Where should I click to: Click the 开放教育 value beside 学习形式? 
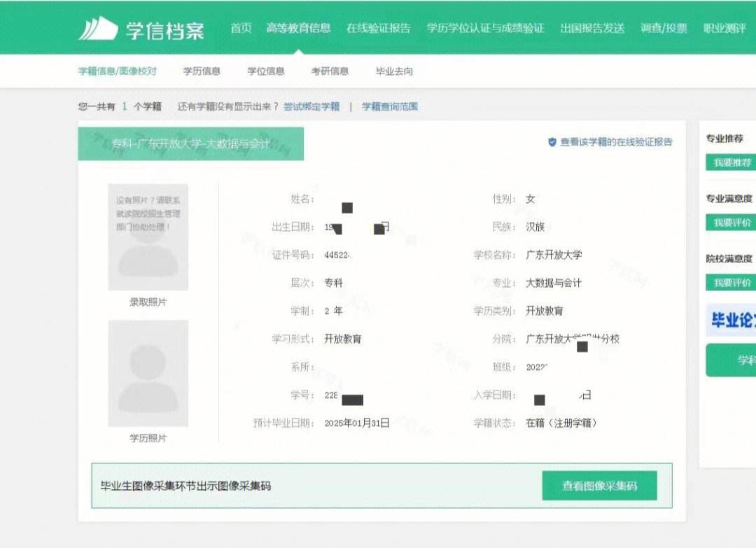click(343, 339)
